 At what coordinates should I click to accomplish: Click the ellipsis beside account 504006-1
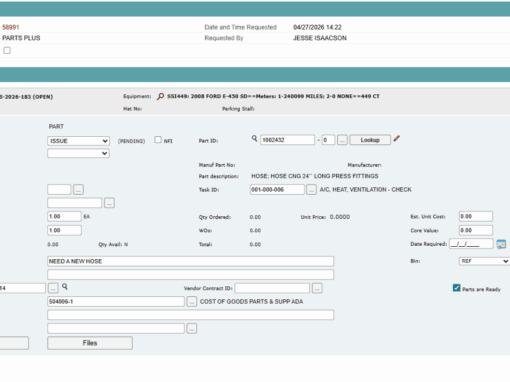(191, 302)
